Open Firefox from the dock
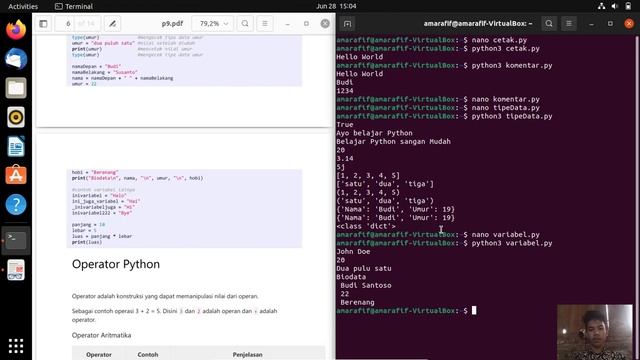The image size is (640, 360). (16, 30)
